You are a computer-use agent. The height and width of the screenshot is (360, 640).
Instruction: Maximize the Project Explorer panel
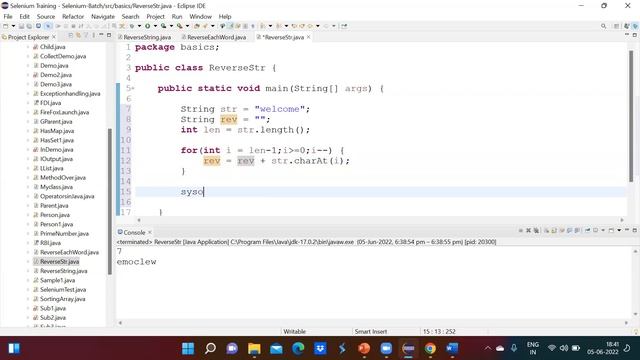(109, 36)
